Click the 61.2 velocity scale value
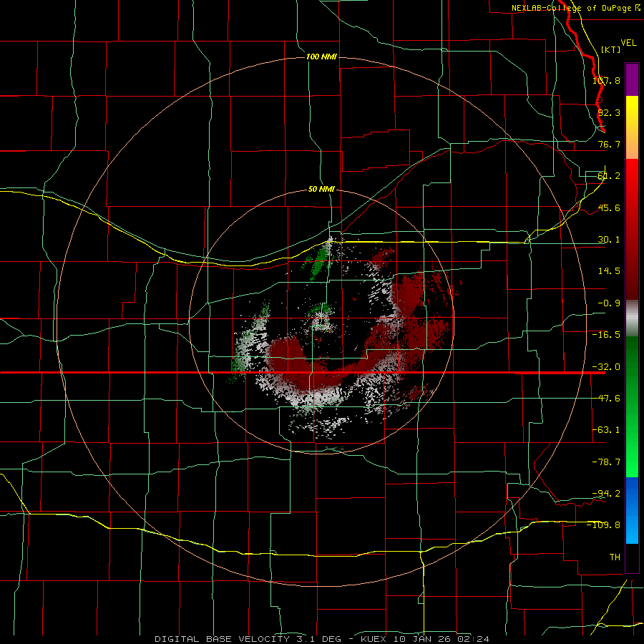This screenshot has width=644, height=644. 609,176
